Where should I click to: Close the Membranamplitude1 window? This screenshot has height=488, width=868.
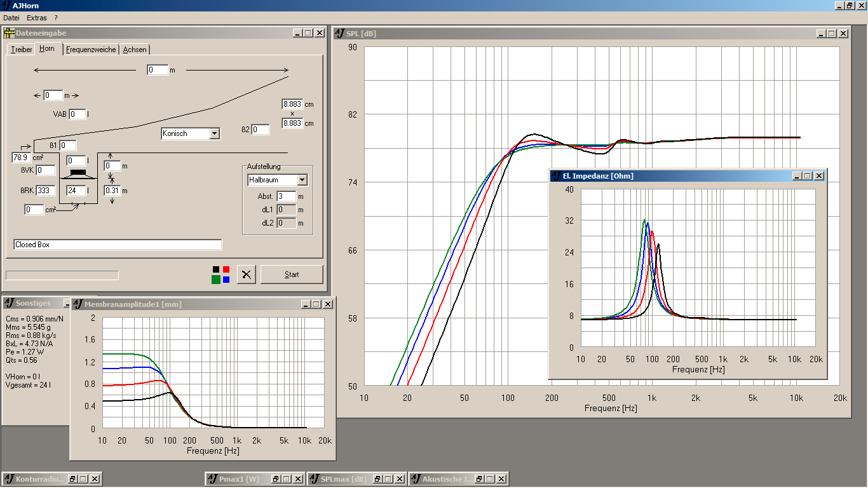pyautogui.click(x=328, y=304)
